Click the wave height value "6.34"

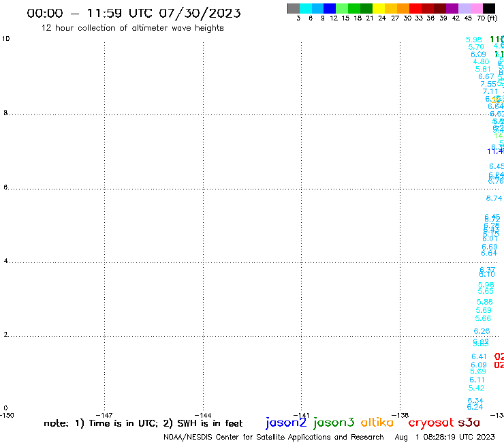tap(475, 401)
